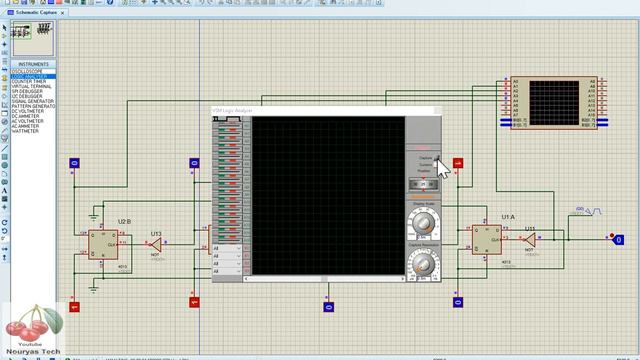Click the Rotate Clockwise icon
Viewport: 640px width, 360px height.
pyautogui.click(x=4, y=222)
